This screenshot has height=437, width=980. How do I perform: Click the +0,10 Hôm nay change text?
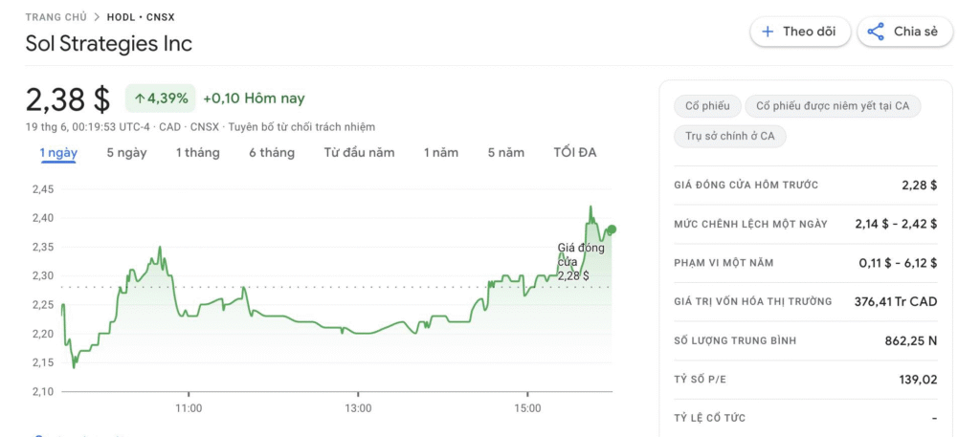254,98
